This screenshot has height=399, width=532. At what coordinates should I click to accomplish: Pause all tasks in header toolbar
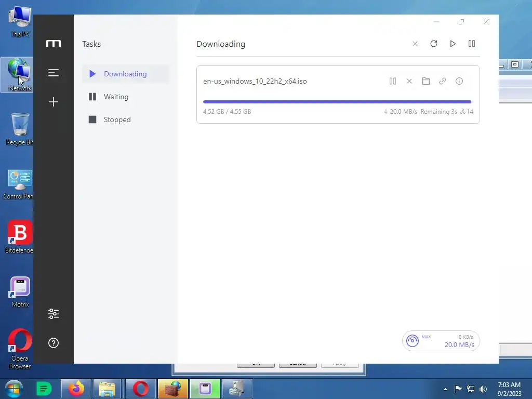pyautogui.click(x=472, y=44)
